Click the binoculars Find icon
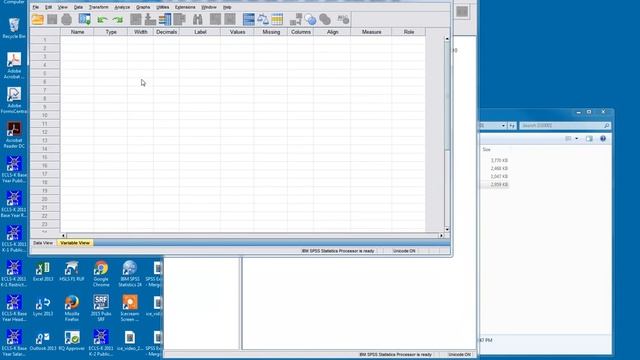 tap(198, 19)
